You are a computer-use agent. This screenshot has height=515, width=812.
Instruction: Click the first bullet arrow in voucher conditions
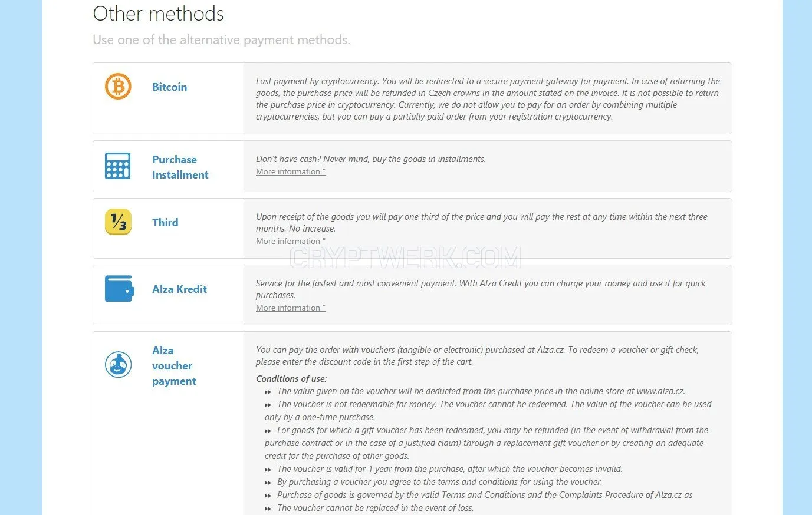coord(268,392)
